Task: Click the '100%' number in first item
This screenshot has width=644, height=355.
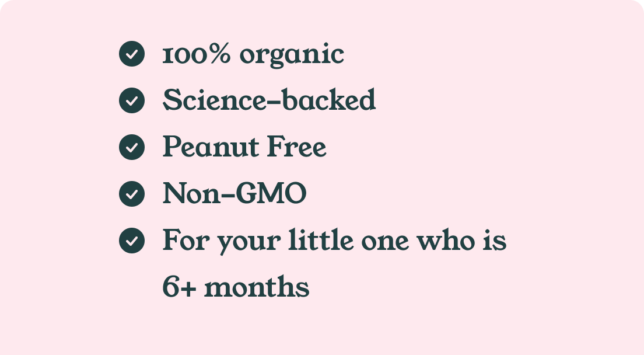Action: click(x=197, y=55)
